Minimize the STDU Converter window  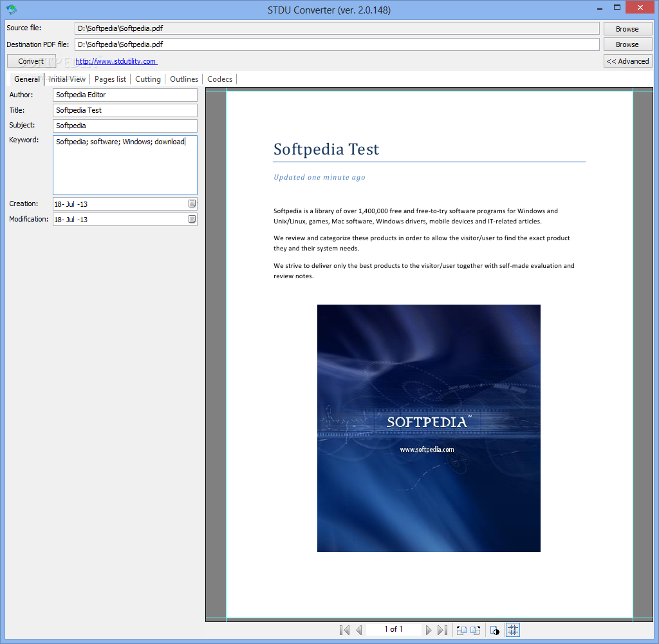click(600, 8)
